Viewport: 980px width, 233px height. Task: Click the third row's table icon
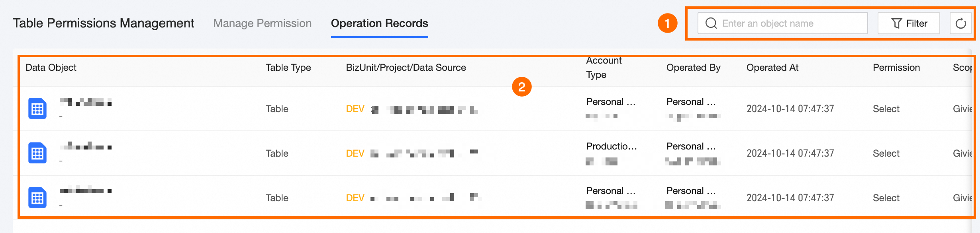tap(37, 198)
